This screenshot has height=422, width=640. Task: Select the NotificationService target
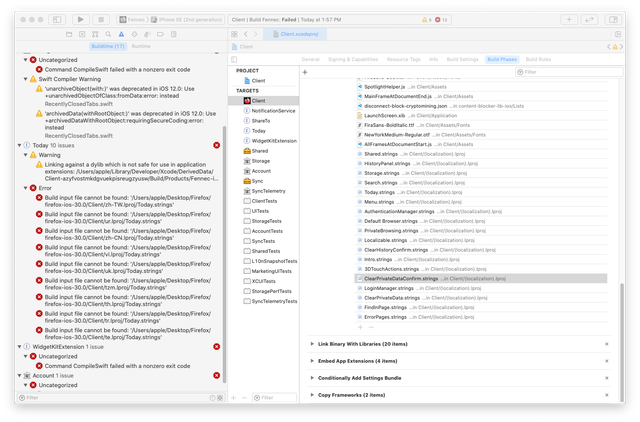click(269, 111)
